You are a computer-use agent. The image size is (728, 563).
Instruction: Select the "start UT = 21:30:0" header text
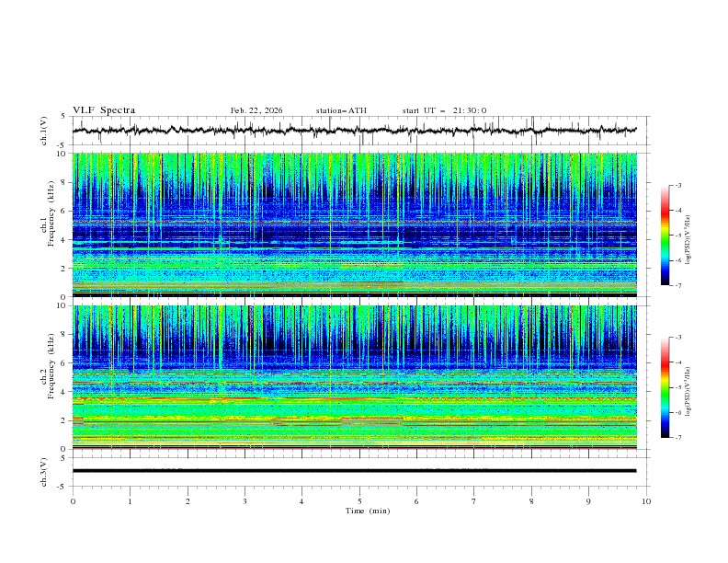click(444, 110)
